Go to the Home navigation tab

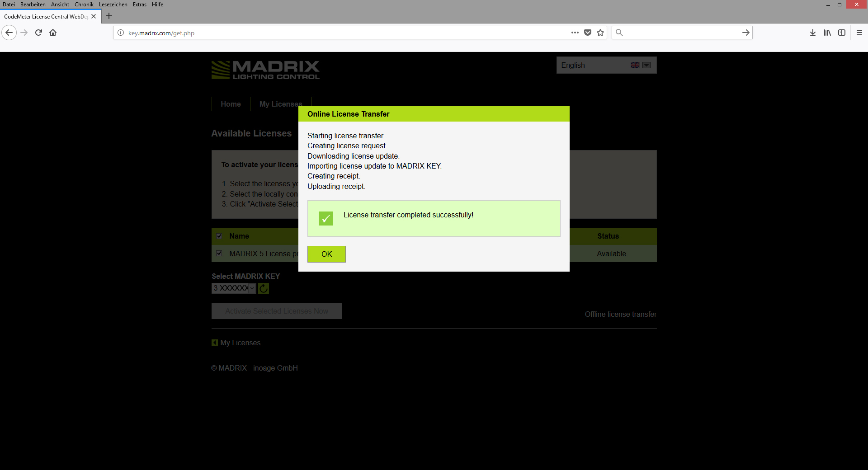point(231,104)
